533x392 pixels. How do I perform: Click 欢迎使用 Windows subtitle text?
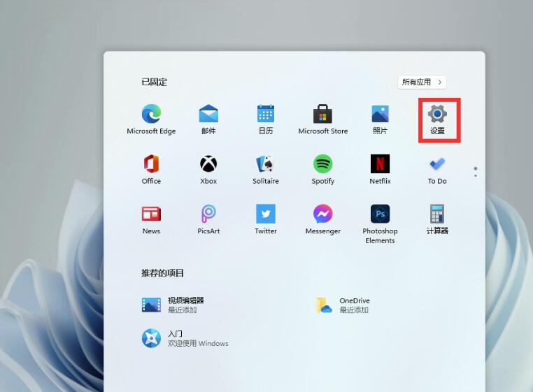coord(198,343)
